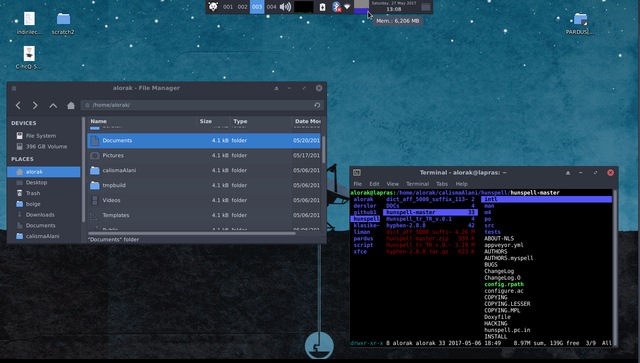Click the battery indicator icon
This screenshot has width=640, height=363.
(x=322, y=7)
